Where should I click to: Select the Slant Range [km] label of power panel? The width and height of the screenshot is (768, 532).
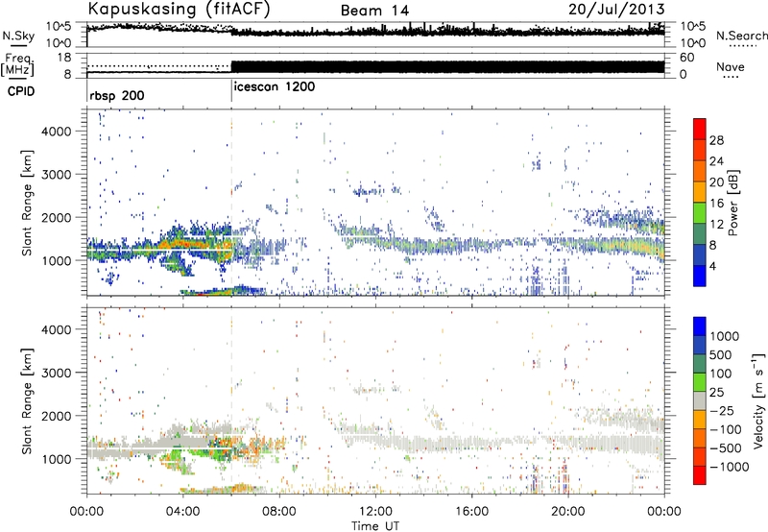point(27,203)
